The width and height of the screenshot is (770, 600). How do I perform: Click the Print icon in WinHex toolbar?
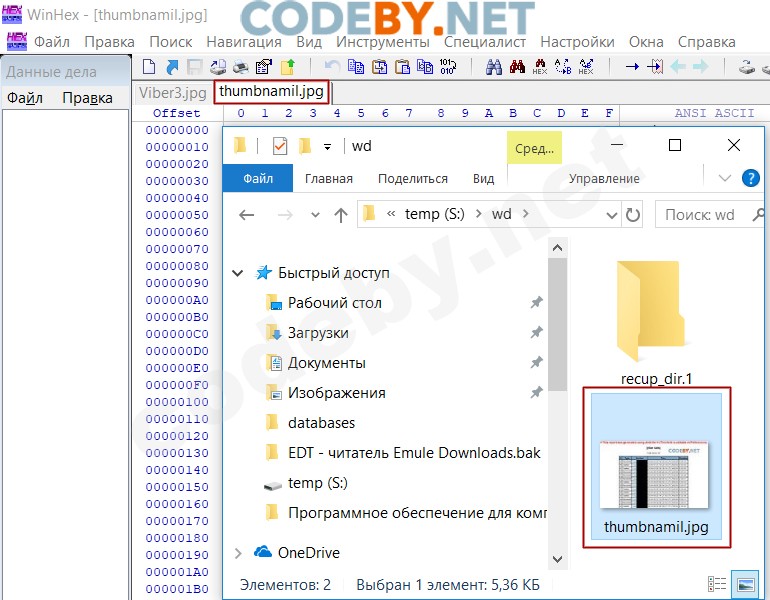241,67
